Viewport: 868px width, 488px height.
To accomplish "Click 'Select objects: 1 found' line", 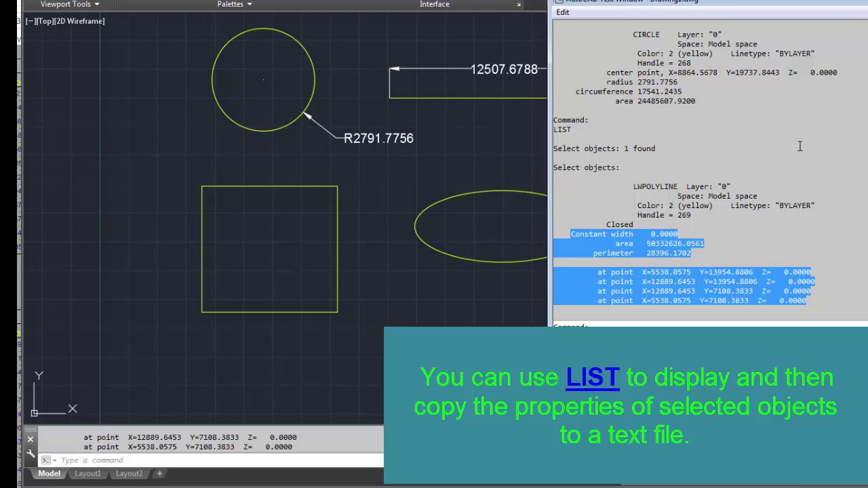I will 604,148.
